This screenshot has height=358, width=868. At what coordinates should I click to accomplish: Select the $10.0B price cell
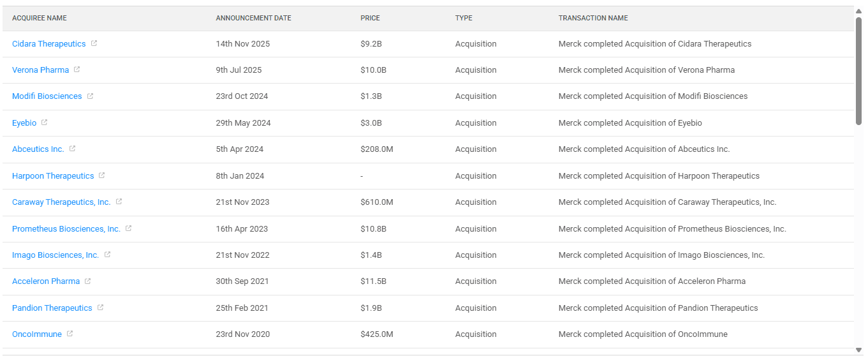click(x=373, y=70)
